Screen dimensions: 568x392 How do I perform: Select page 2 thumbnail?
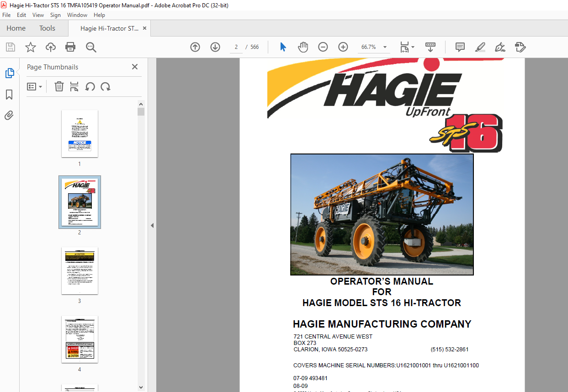80,202
